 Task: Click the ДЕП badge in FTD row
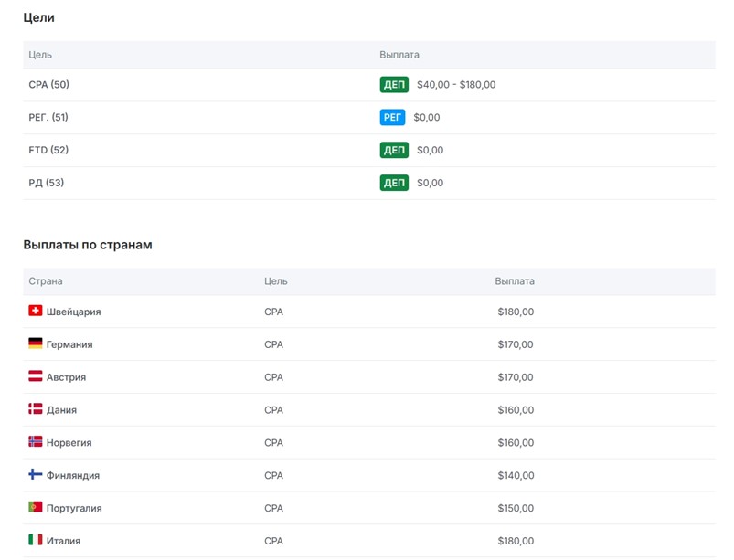coord(394,150)
